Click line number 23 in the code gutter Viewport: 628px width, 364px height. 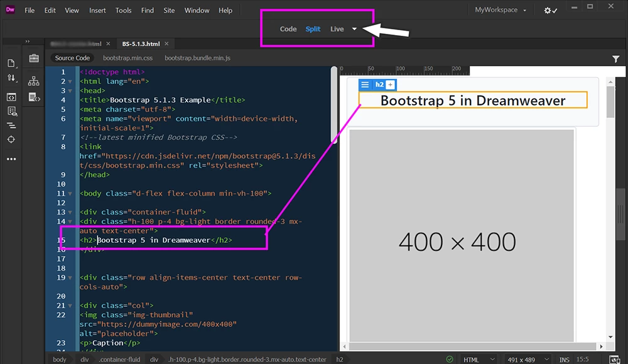coord(61,343)
